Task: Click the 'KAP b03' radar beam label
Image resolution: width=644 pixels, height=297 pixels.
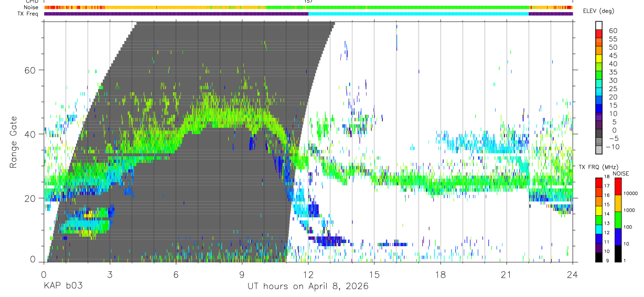Action: pos(63,286)
